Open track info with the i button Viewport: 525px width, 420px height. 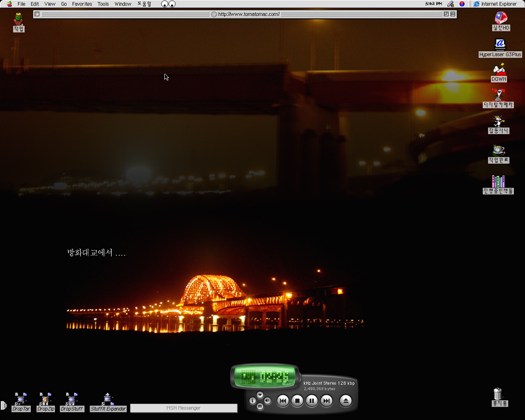[x=253, y=401]
